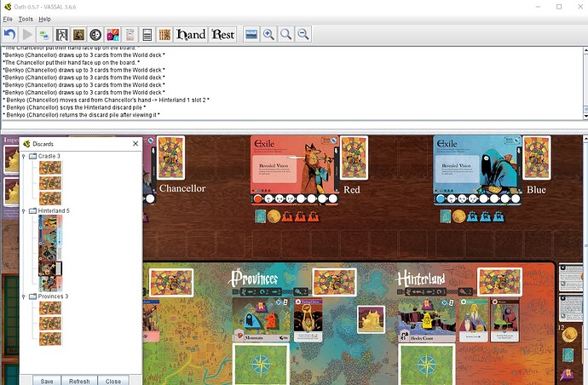
Task: Select the Rocky Coast site card
Action: click(x=427, y=319)
